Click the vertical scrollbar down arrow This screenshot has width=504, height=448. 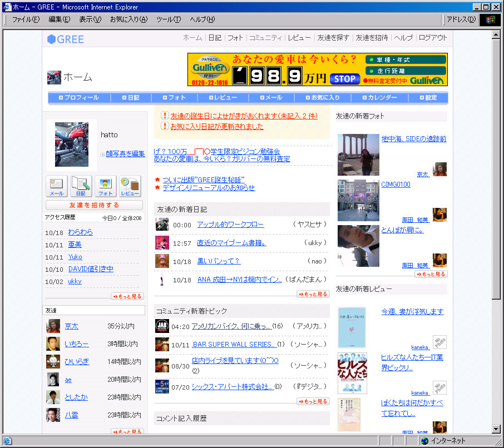(496, 429)
